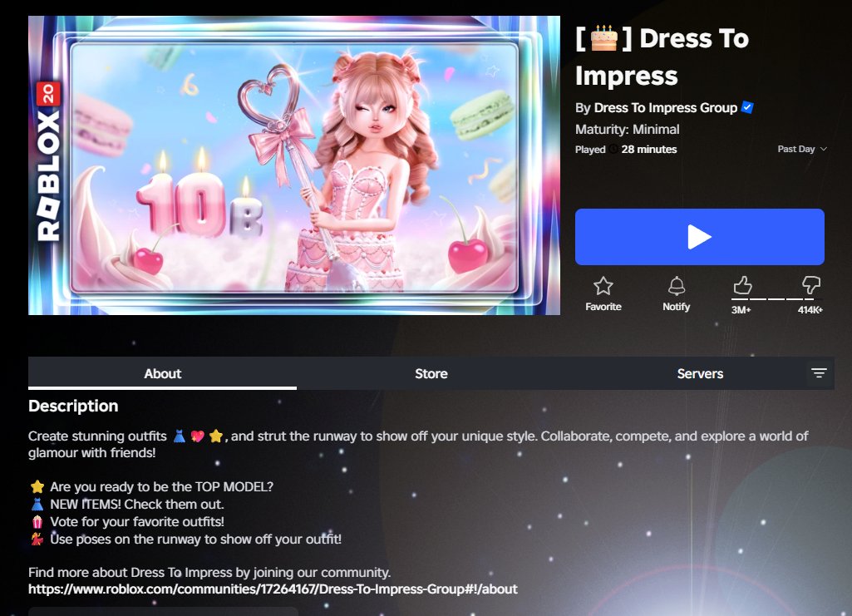Click the blue Play button
852x616 pixels.
(x=699, y=237)
